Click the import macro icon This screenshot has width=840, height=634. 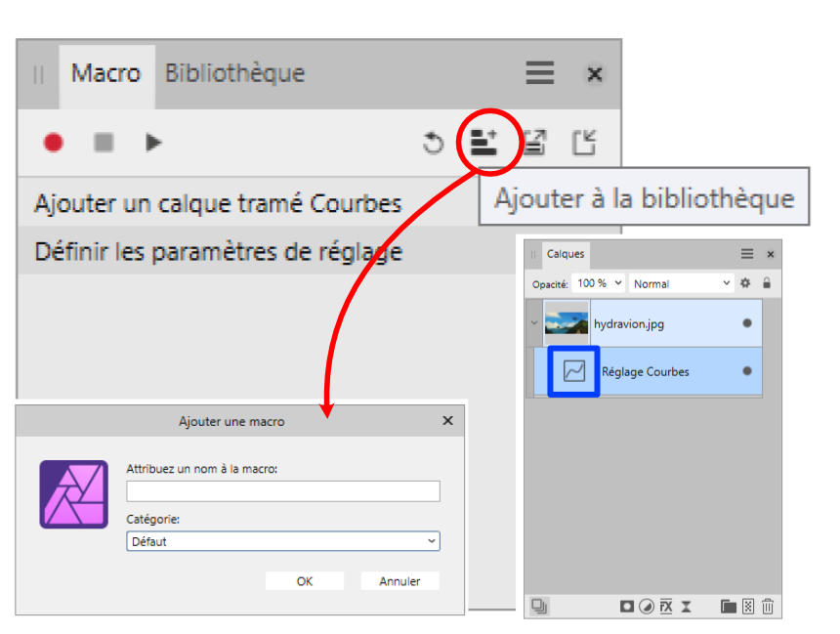pos(584,143)
